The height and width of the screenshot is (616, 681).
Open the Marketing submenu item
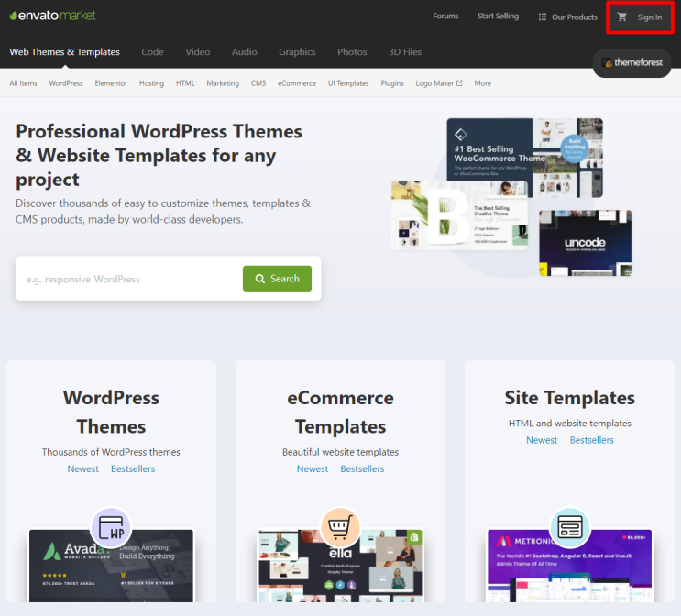point(223,83)
